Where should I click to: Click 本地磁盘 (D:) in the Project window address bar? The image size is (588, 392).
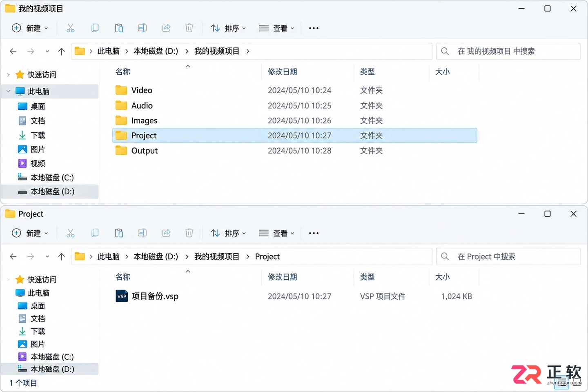(x=156, y=256)
